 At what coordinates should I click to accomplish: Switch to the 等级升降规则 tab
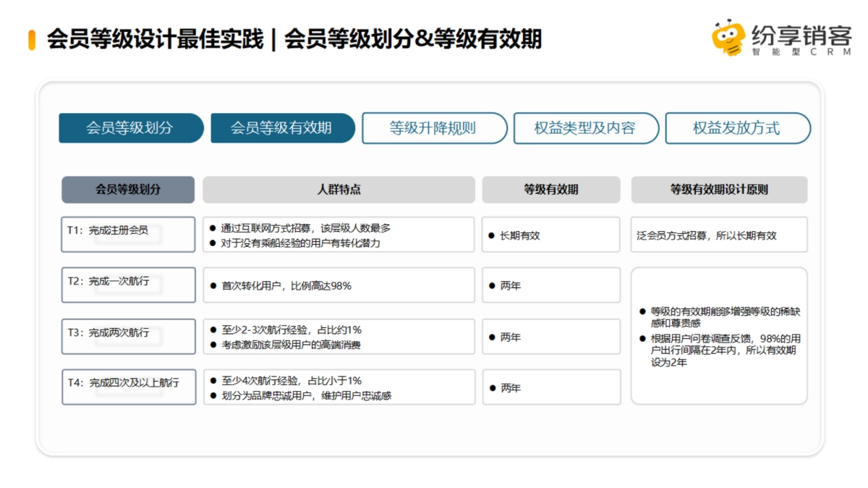pyautogui.click(x=434, y=128)
